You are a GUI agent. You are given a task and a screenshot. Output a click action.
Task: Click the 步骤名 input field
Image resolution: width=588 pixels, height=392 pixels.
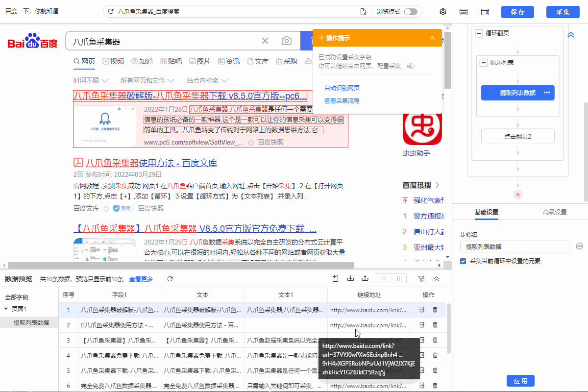pos(515,246)
